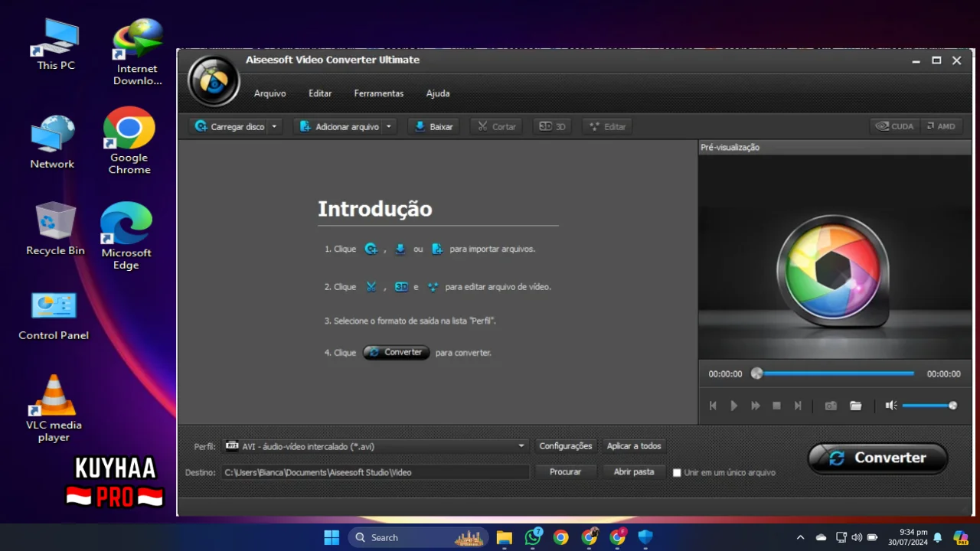980x551 pixels.
Task: Play the preview video
Action: [733, 406]
